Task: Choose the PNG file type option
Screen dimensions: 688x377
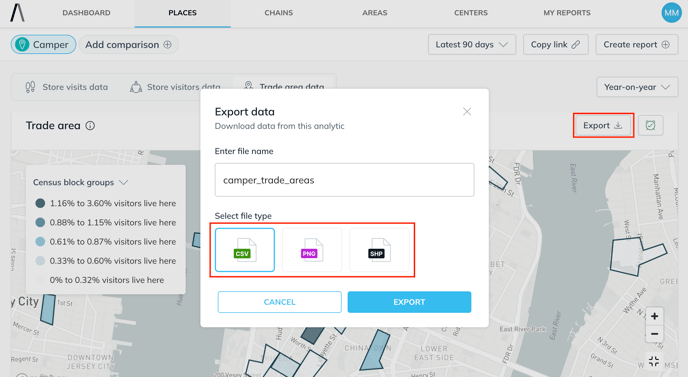Action: click(x=312, y=250)
